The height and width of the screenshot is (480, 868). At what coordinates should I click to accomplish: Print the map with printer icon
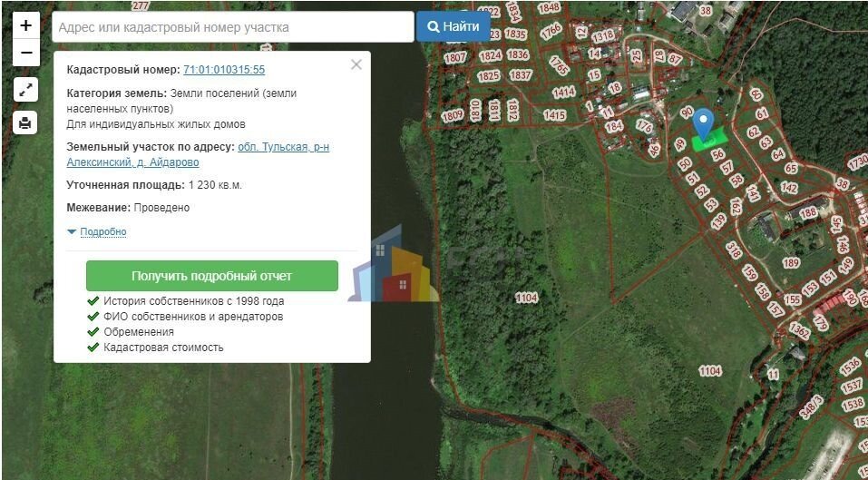(x=26, y=122)
